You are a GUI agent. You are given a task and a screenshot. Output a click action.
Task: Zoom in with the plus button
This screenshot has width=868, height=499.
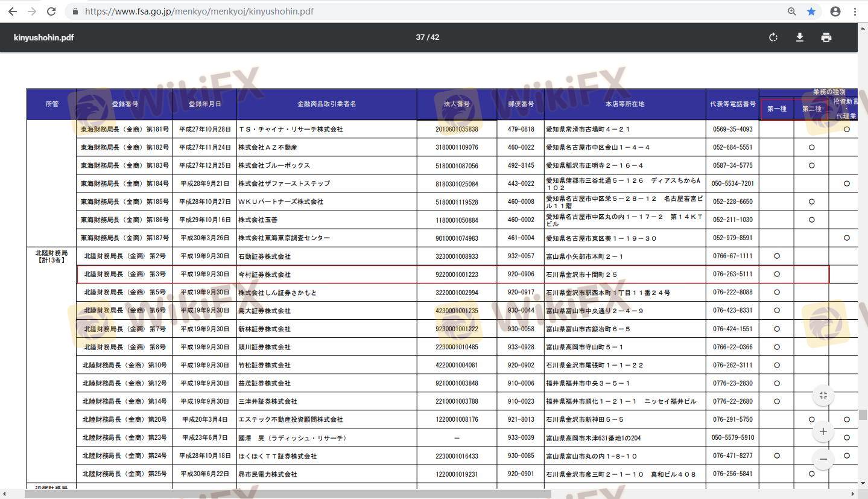point(823,431)
